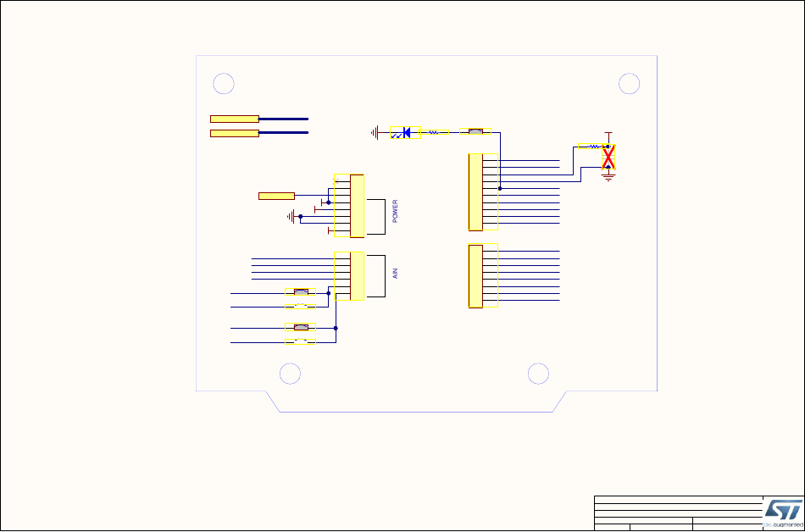
Task: Select the topmost closed solder bridge near AIN
Action: [300, 292]
